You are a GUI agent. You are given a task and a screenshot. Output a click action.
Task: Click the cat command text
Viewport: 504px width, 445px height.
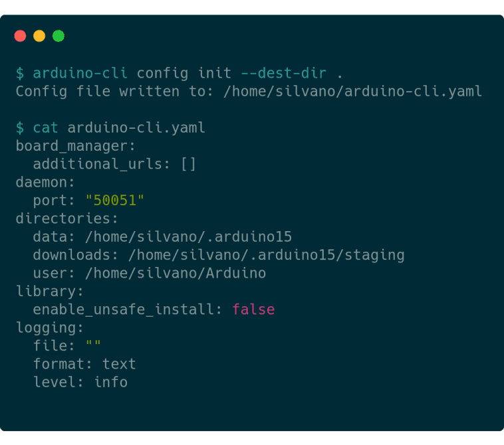pos(45,128)
